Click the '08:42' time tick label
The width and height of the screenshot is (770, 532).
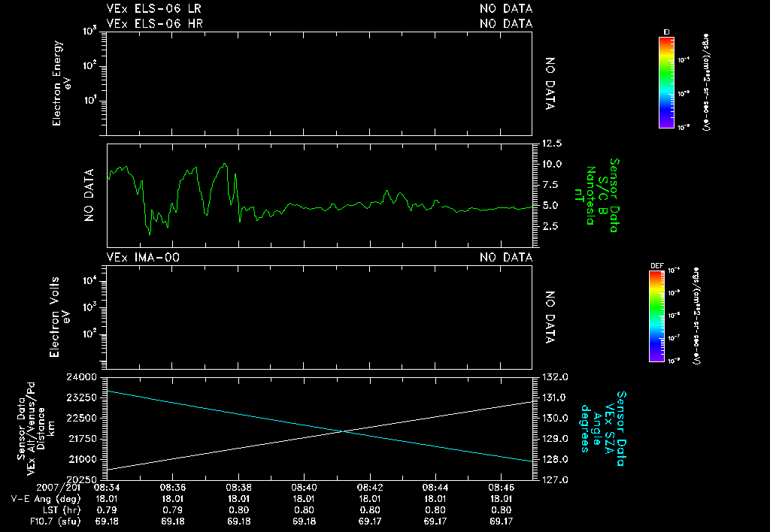(370, 488)
